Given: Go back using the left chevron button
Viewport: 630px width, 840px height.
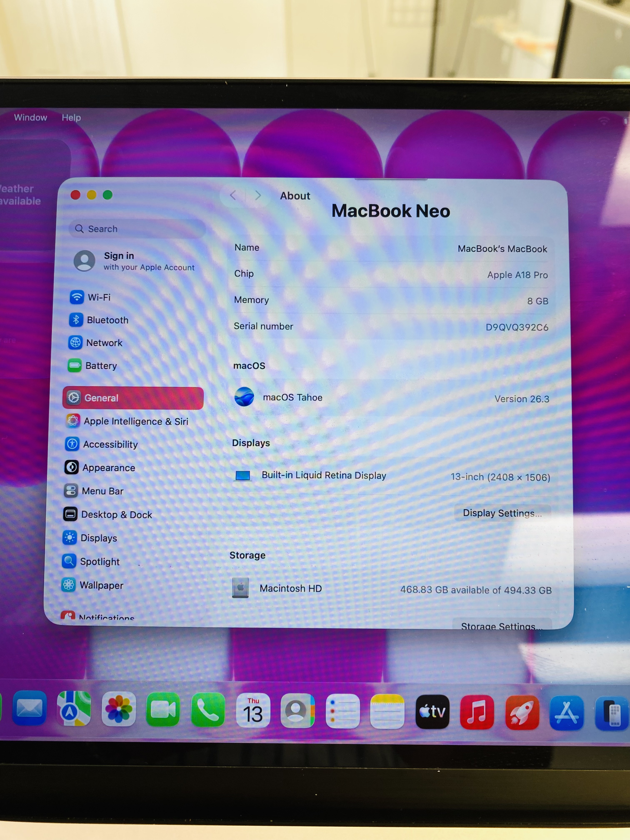Looking at the screenshot, I should [233, 196].
